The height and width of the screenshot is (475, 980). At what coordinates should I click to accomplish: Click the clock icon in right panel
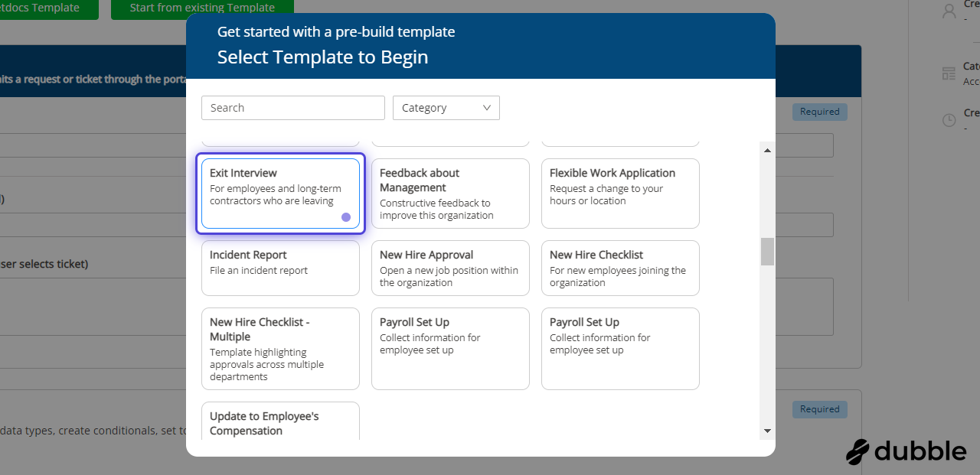pyautogui.click(x=949, y=120)
